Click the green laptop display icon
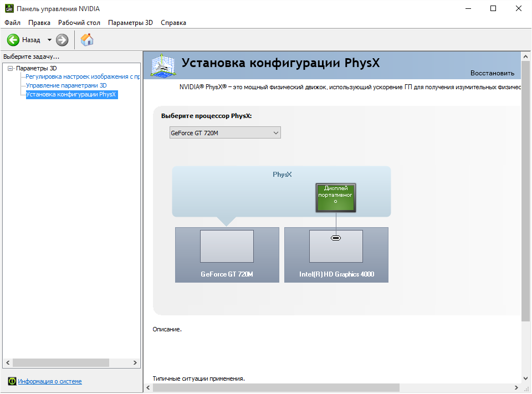 336,197
